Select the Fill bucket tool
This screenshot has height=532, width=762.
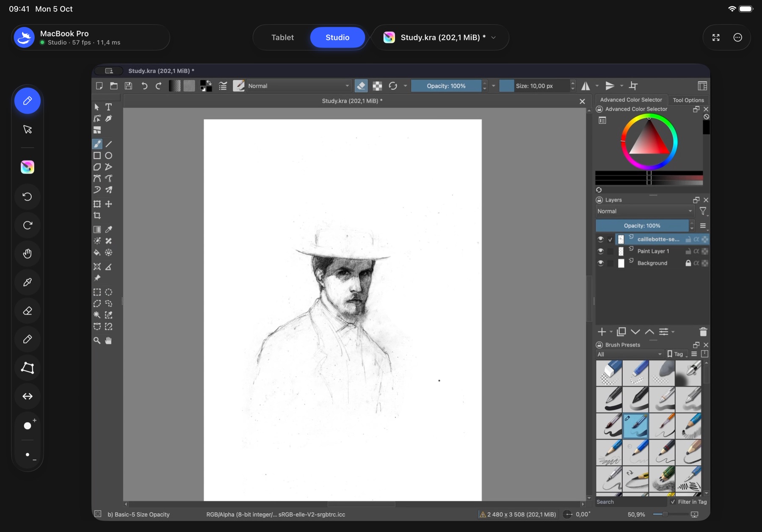point(97,253)
